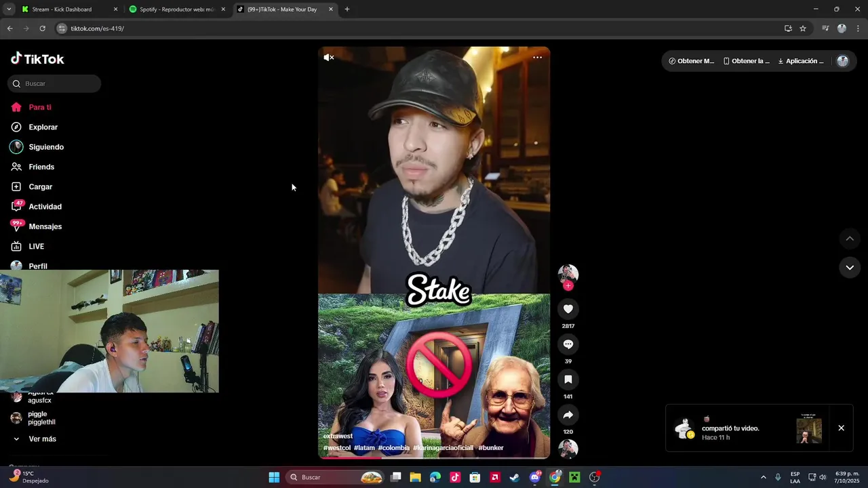
Task: Click the Aplicación ... download button
Action: [801, 61]
